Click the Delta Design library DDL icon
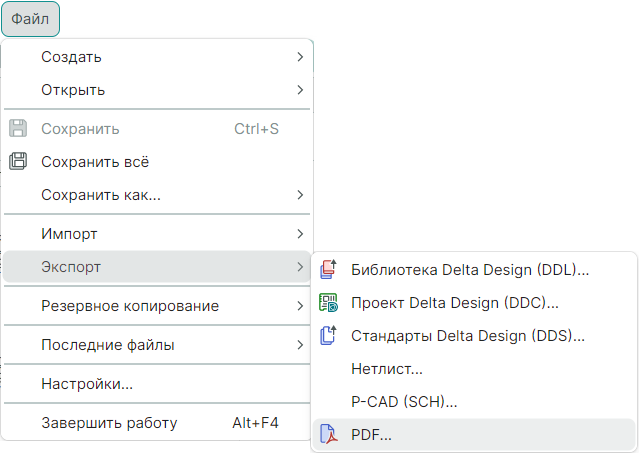The width and height of the screenshot is (639, 453). [328, 269]
